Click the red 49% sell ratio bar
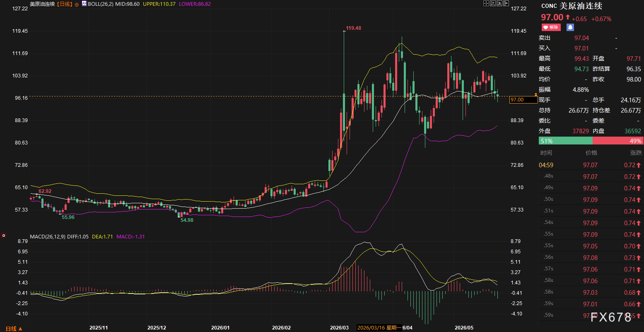The width and height of the screenshot is (644, 332). (618, 141)
